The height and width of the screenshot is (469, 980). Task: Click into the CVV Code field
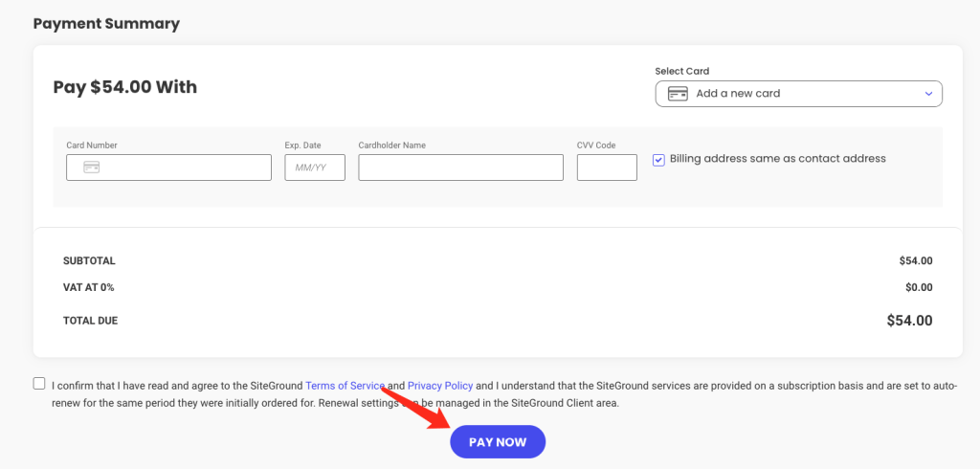(x=607, y=167)
